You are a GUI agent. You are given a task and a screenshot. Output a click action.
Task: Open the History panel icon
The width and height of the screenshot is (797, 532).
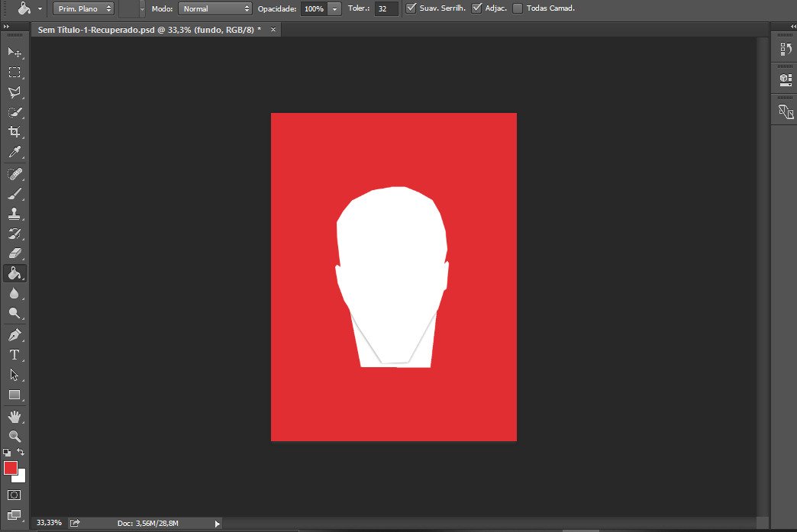(x=786, y=49)
